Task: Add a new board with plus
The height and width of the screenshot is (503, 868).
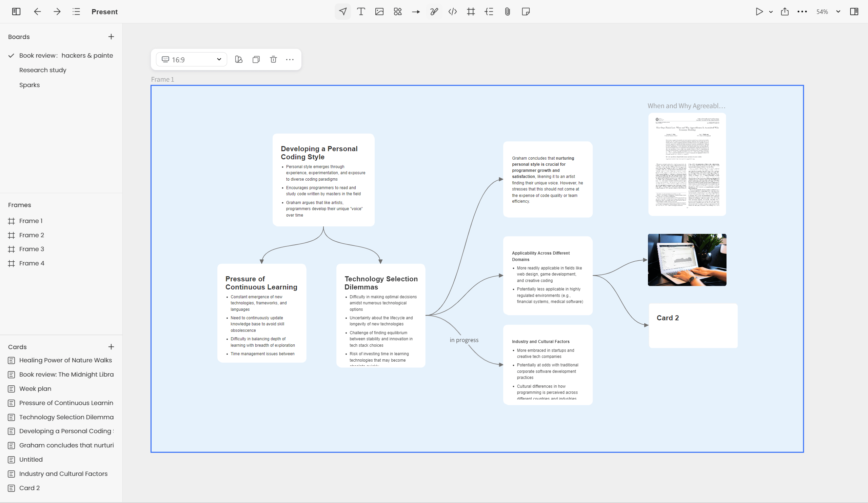Action: click(x=111, y=37)
